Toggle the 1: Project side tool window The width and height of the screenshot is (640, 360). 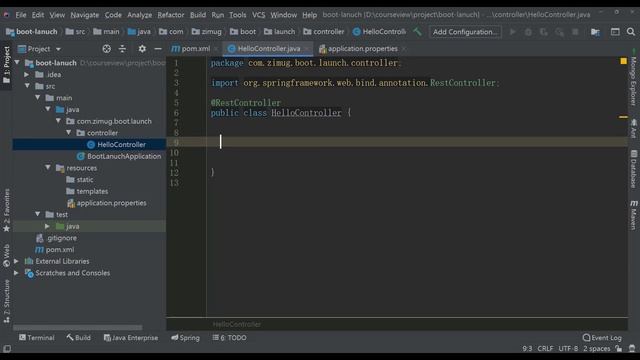coord(7,64)
